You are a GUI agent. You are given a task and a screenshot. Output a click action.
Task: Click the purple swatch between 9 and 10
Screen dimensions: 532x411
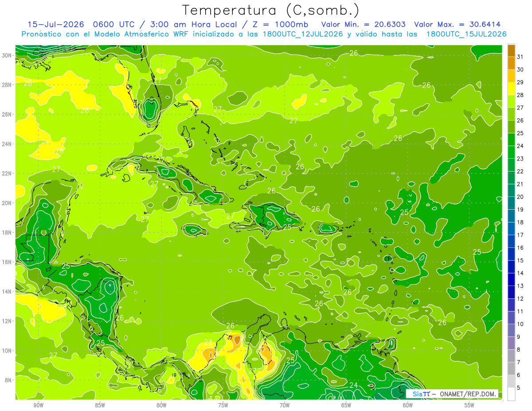(x=511, y=331)
